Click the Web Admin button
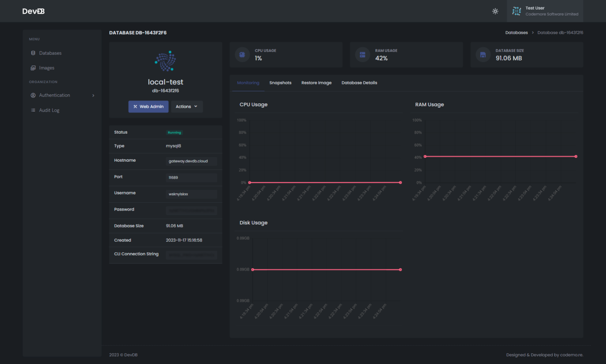Image resolution: width=606 pixels, height=364 pixels. point(148,106)
